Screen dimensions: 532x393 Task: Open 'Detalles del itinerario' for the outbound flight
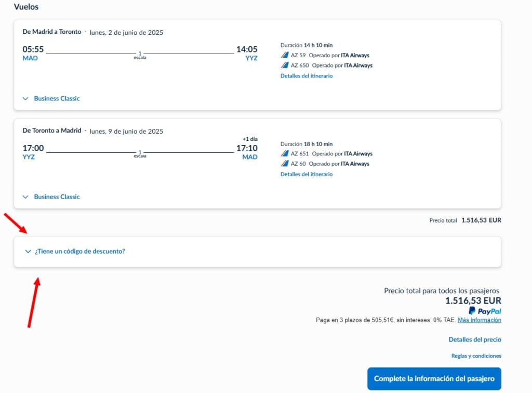tap(307, 76)
